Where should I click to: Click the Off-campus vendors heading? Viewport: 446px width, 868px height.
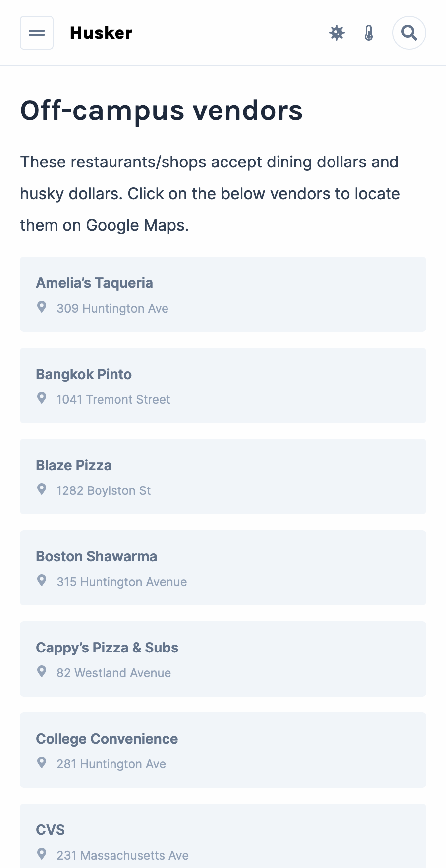point(162,110)
